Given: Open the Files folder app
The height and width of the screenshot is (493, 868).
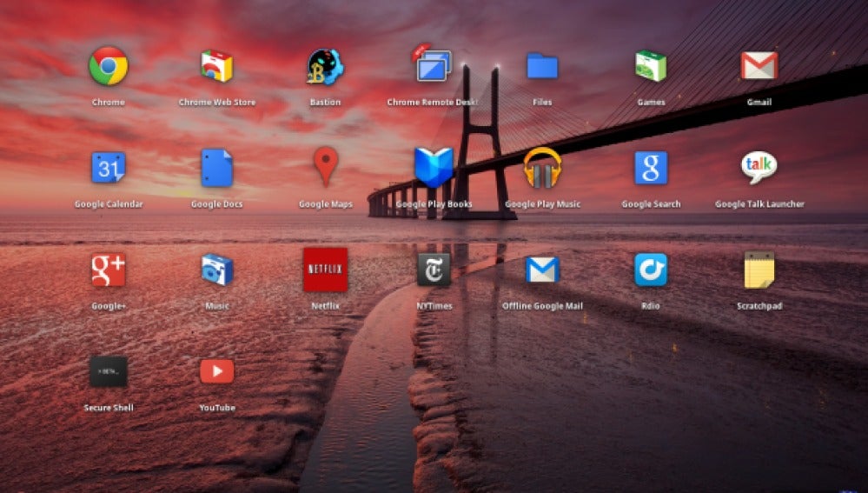Looking at the screenshot, I should [542, 66].
